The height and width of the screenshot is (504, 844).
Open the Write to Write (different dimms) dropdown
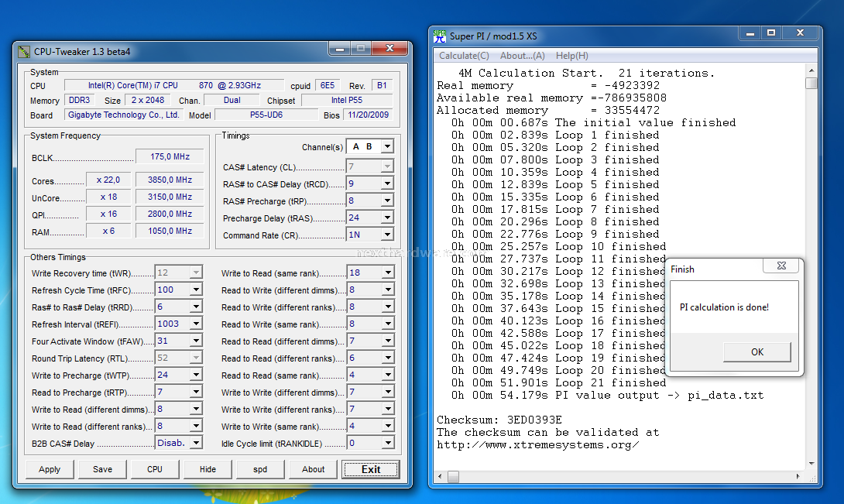[x=388, y=392]
